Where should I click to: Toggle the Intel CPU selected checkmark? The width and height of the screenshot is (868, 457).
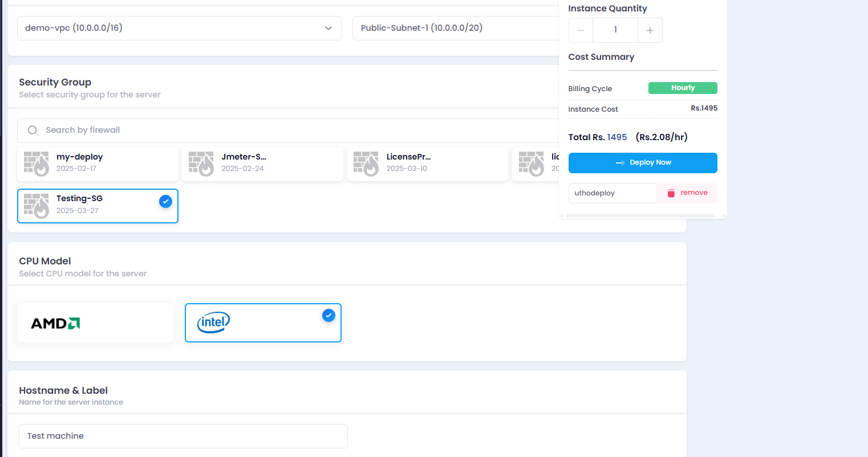[x=328, y=315]
